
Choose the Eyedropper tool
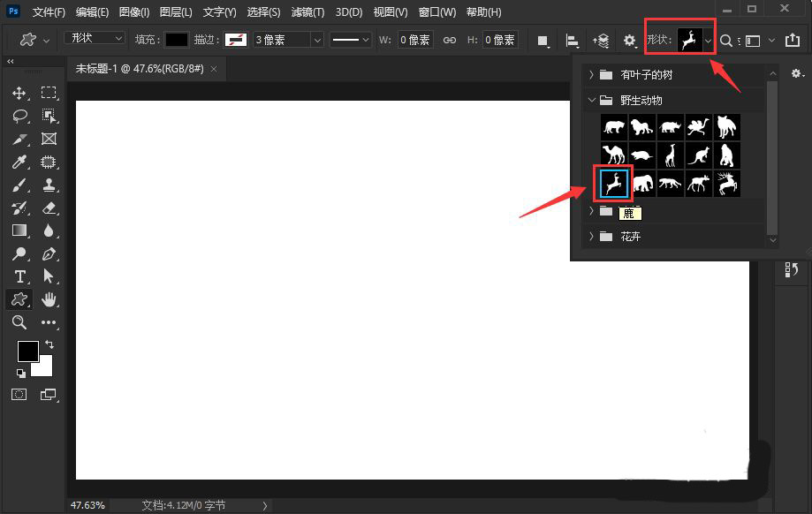19,162
